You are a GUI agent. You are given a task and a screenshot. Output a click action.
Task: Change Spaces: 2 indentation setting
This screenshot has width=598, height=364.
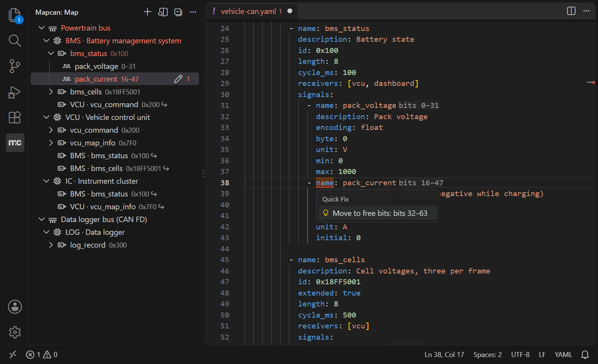tap(488, 354)
